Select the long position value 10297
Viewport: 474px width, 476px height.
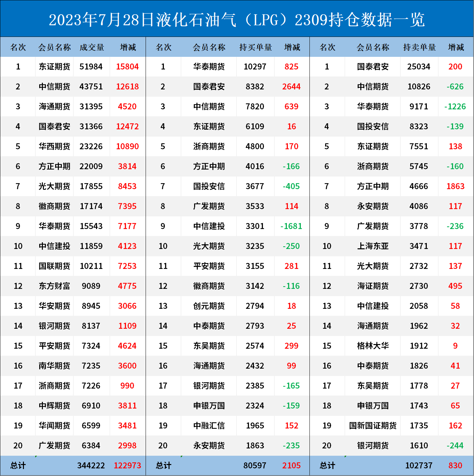click(255, 67)
